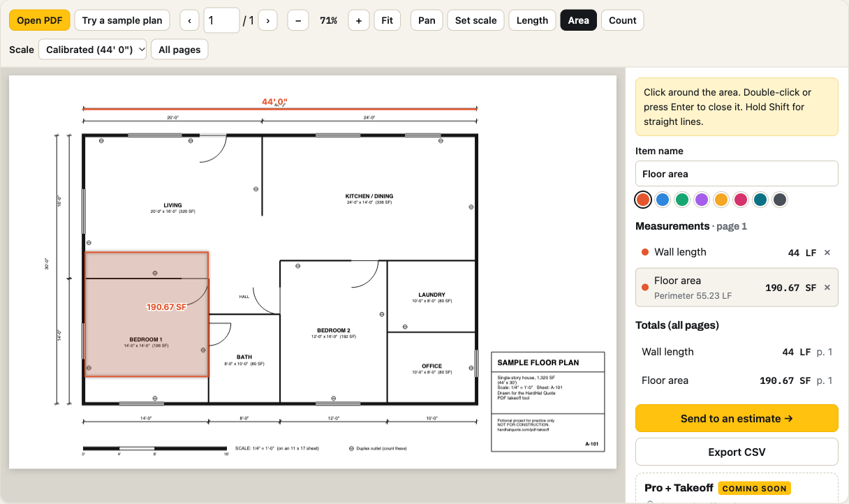Click the Perimeter 55.23 LF text
Viewport: 849px width, 504px height.
pos(693,296)
